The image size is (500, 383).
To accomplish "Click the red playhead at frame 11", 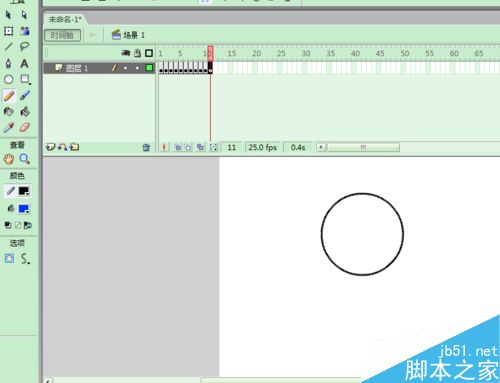I will click(210, 53).
